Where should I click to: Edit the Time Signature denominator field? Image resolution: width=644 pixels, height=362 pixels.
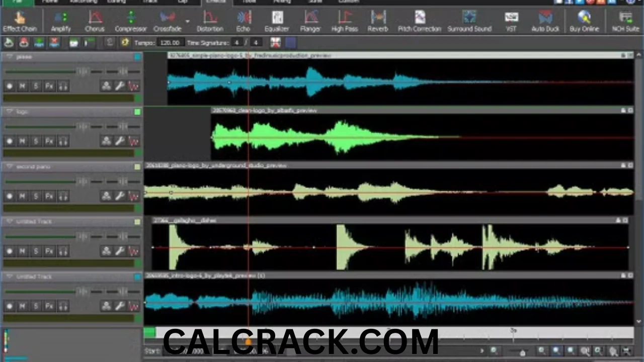click(x=256, y=43)
